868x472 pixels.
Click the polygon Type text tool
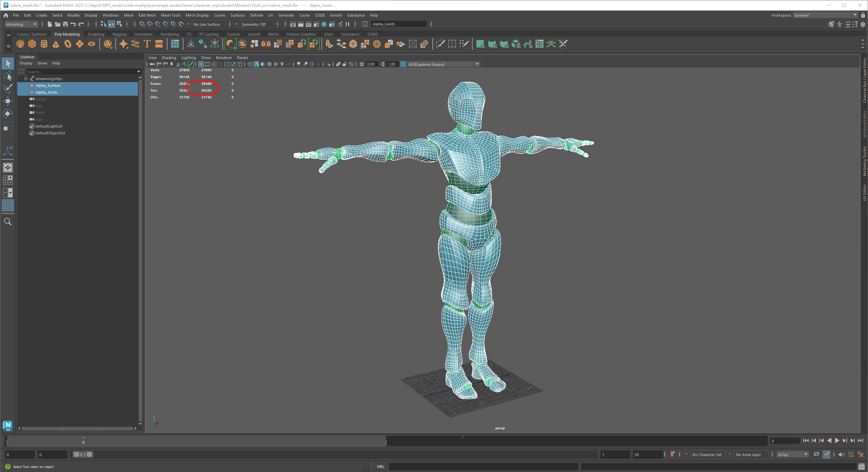click(x=147, y=44)
